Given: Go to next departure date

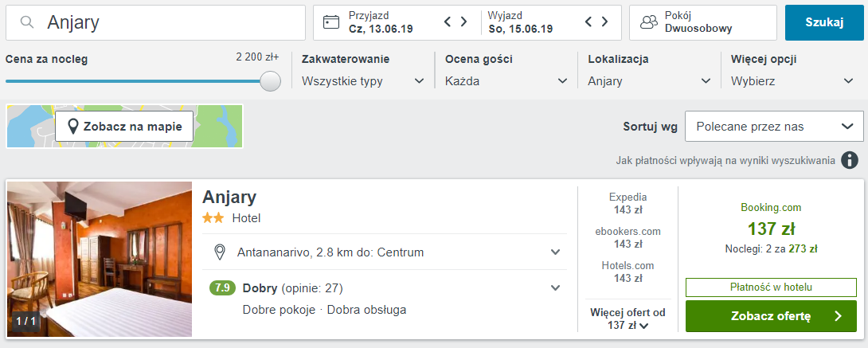Looking at the screenshot, I should [605, 22].
